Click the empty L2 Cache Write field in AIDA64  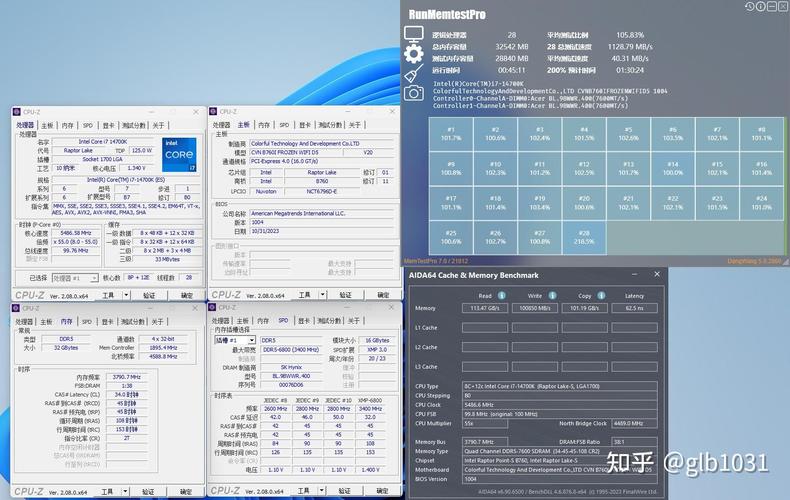535,347
